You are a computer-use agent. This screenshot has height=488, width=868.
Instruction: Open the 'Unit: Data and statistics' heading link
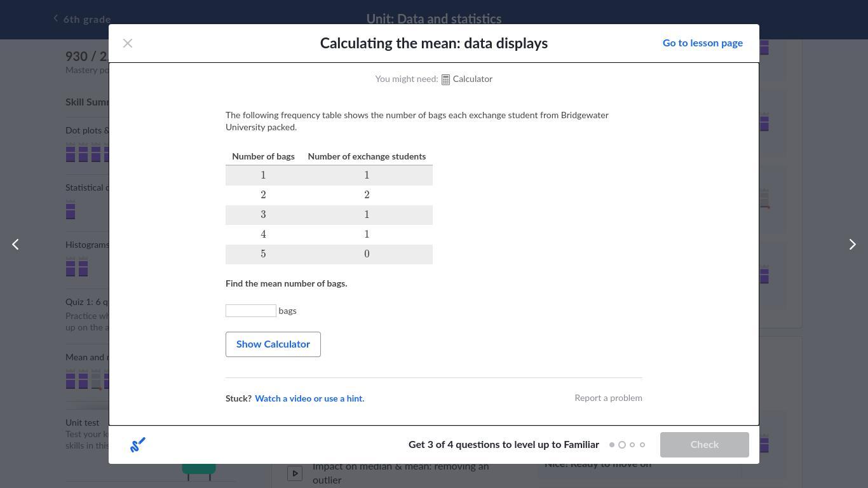434,19
